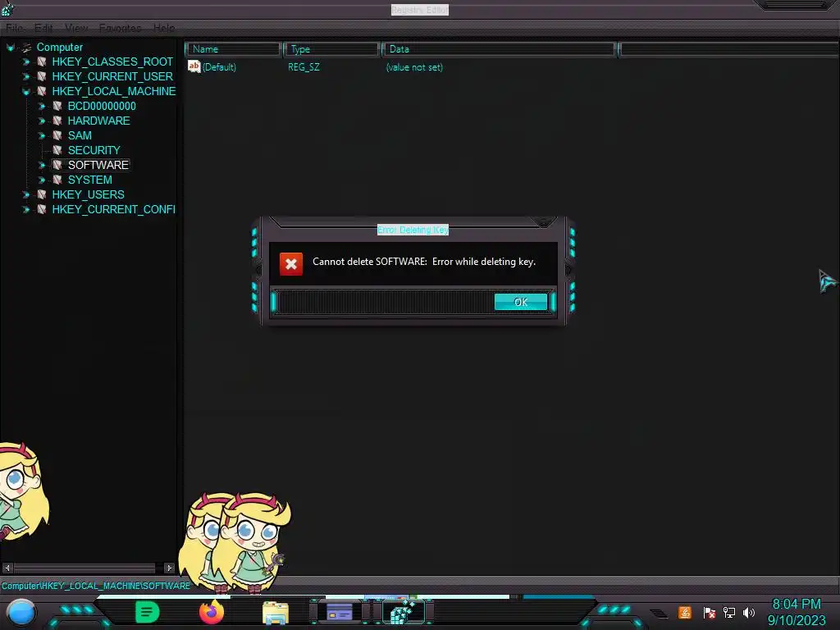Click tree pane scroll left arrow
This screenshot has width=840, height=630.
pos(7,568)
